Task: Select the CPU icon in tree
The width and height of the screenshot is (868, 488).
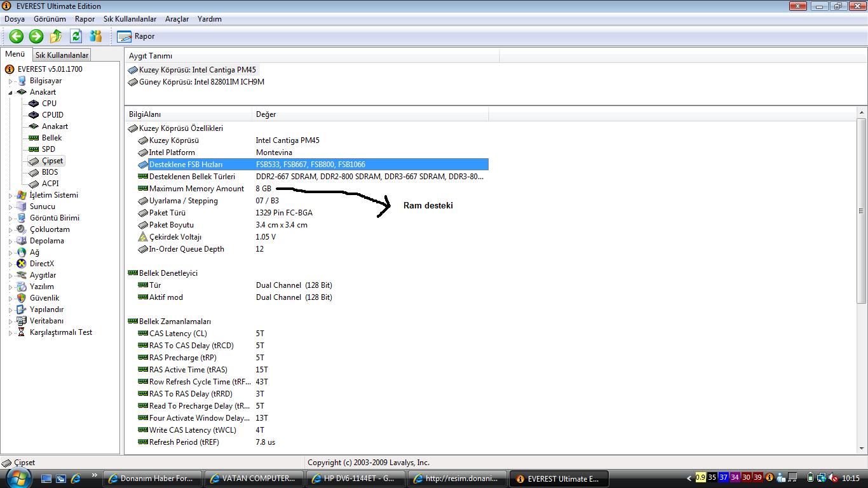Action: point(34,103)
